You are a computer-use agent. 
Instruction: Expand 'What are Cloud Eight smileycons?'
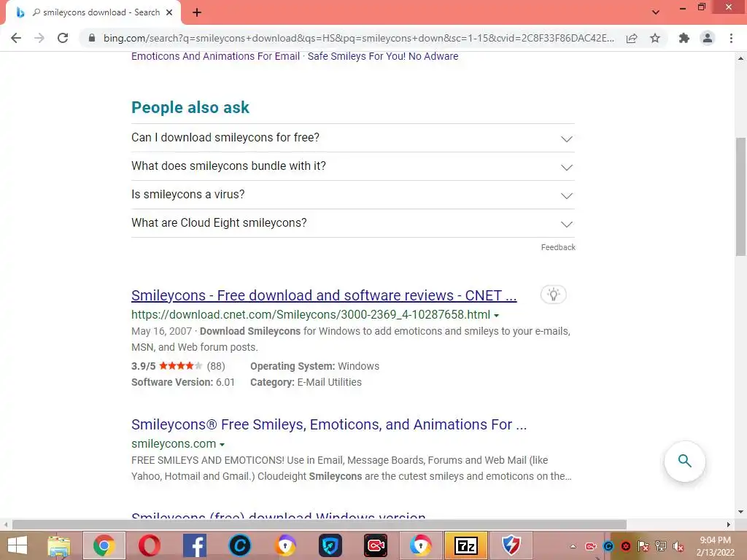(352, 223)
